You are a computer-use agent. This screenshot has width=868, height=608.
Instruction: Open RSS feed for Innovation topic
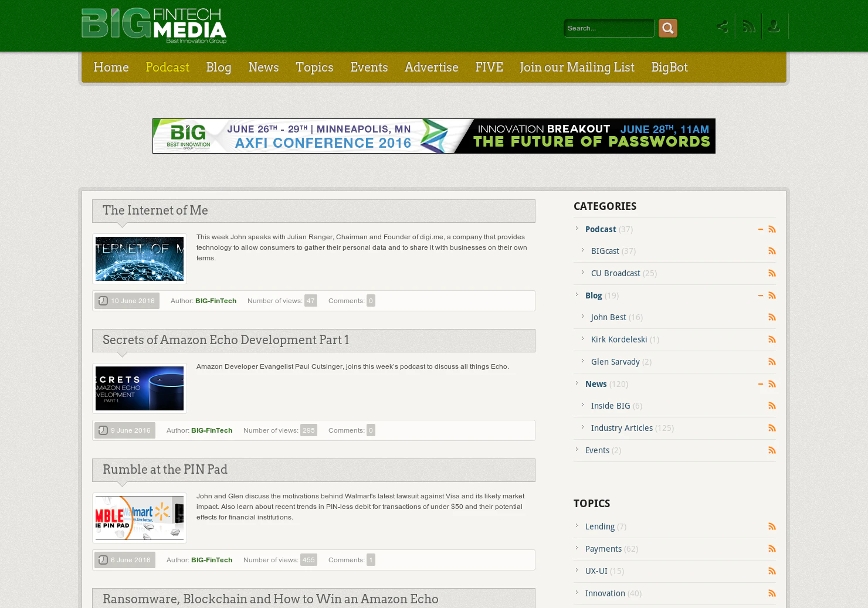(772, 593)
